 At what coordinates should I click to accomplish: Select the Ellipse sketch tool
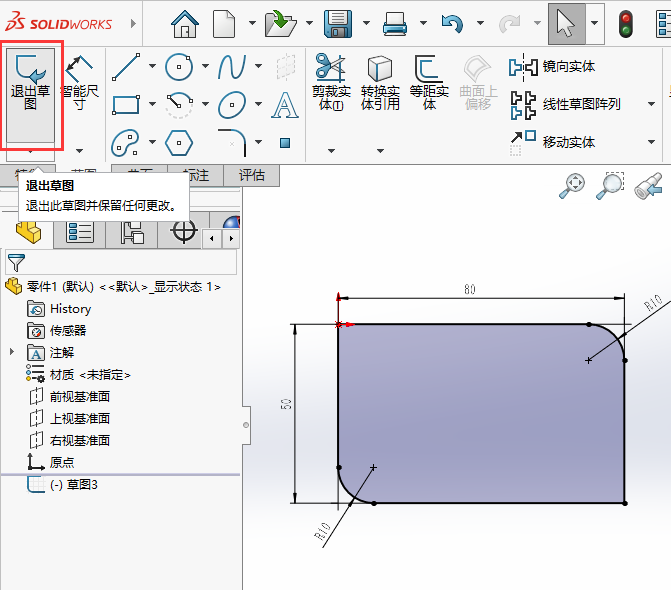pyautogui.click(x=232, y=104)
